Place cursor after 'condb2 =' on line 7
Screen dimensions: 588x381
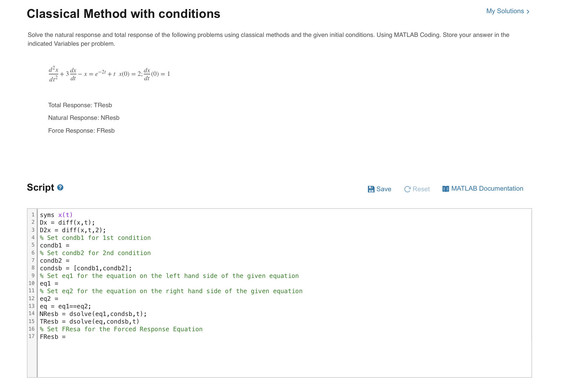point(71,261)
